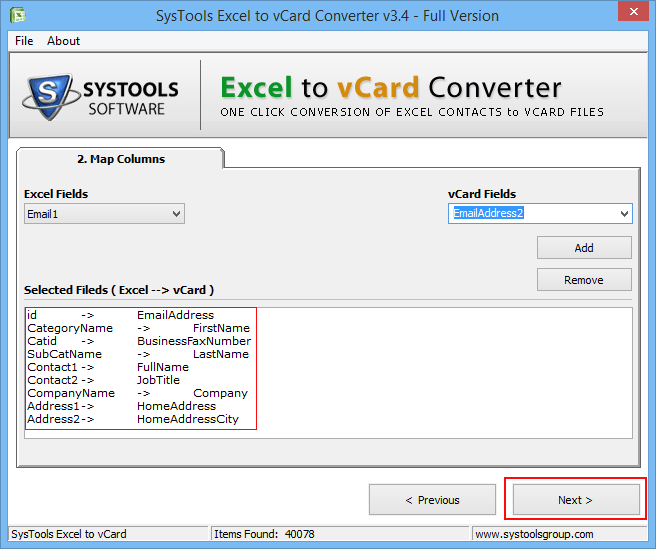
Task: Click the app icon in title bar
Action: 18,15
